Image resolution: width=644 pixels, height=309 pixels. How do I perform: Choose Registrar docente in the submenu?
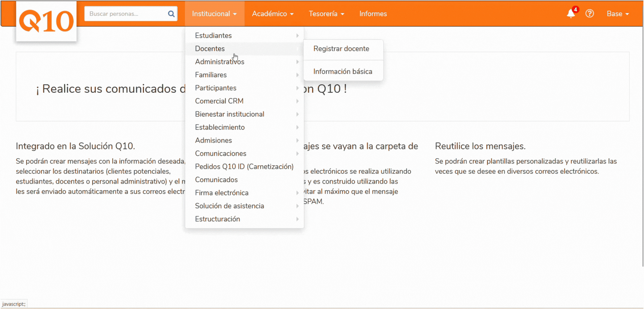point(343,49)
